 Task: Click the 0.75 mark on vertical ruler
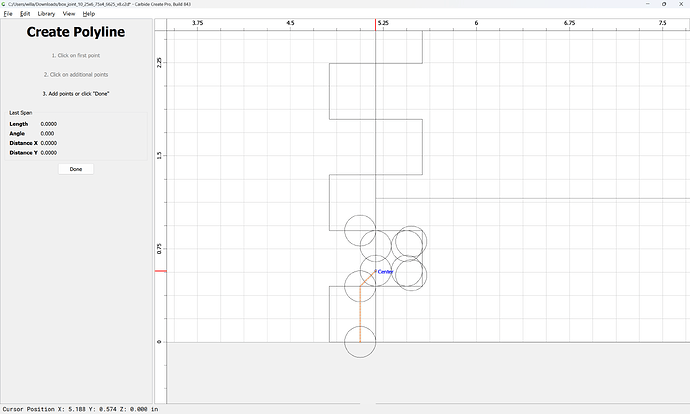[x=159, y=249]
